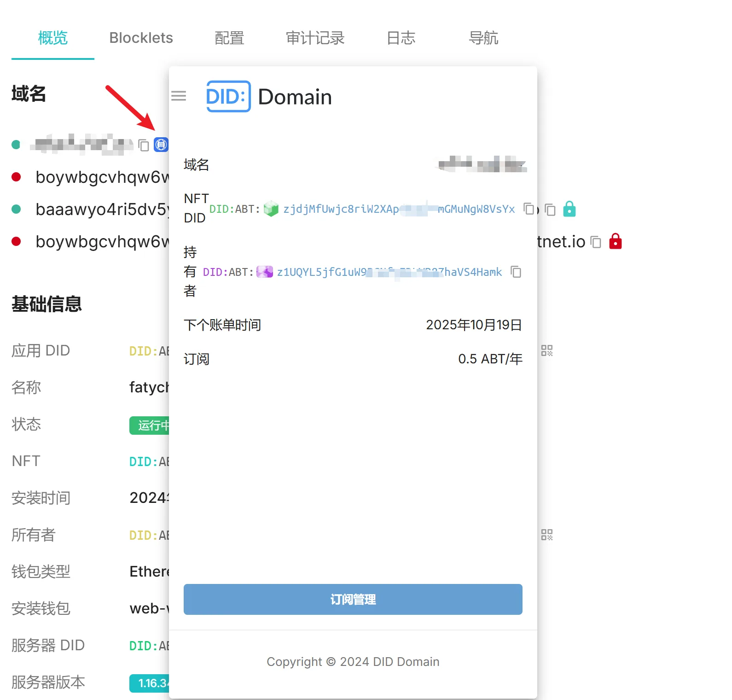Open the hamburger menu in the DID Domain panel

[179, 96]
